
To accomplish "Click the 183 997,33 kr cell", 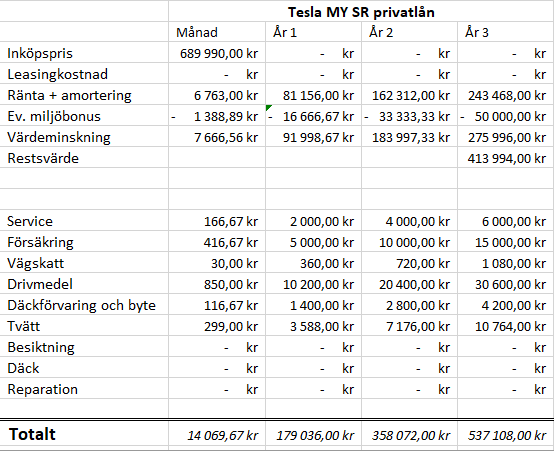I will pyautogui.click(x=409, y=137).
